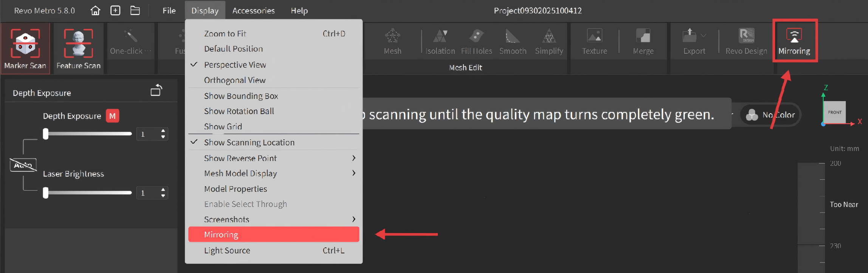The height and width of the screenshot is (273, 868).
Task: Uncheck Show Scanning Location
Action: click(249, 142)
